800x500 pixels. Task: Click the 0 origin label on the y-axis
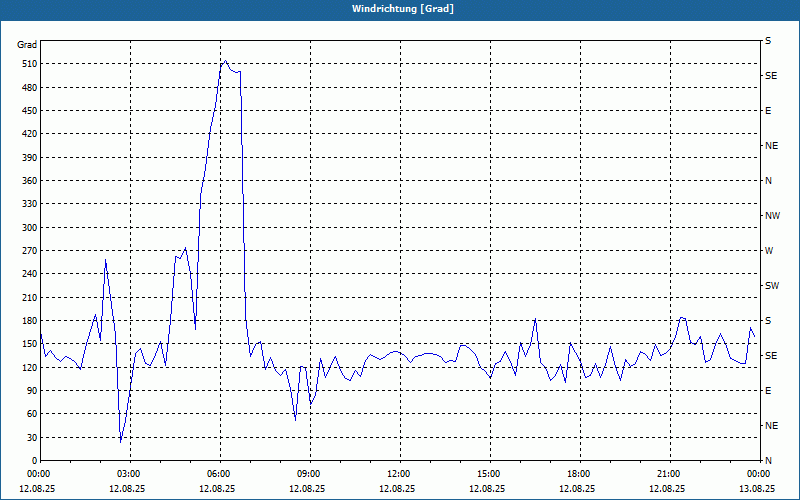[35, 461]
